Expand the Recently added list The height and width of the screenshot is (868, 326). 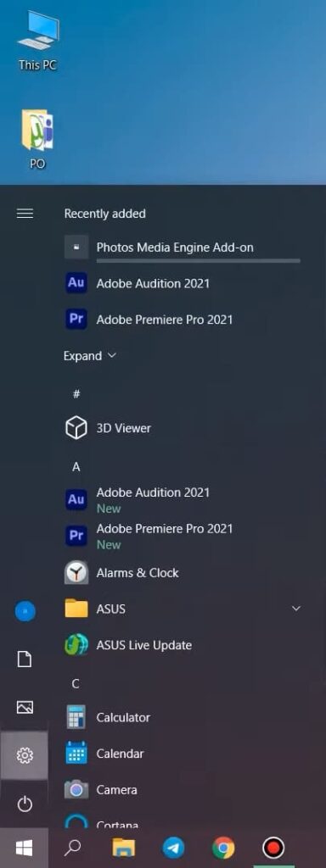click(90, 356)
